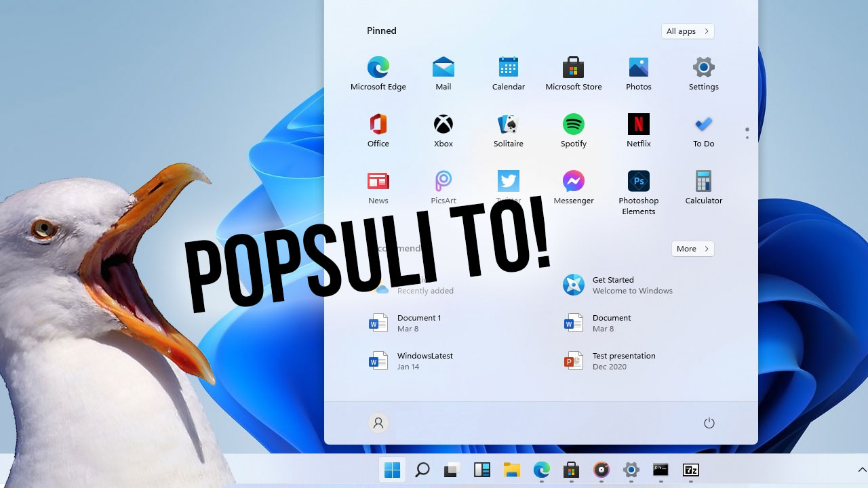Click the Start button on taskbar
This screenshot has height=488, width=868.
tap(392, 470)
